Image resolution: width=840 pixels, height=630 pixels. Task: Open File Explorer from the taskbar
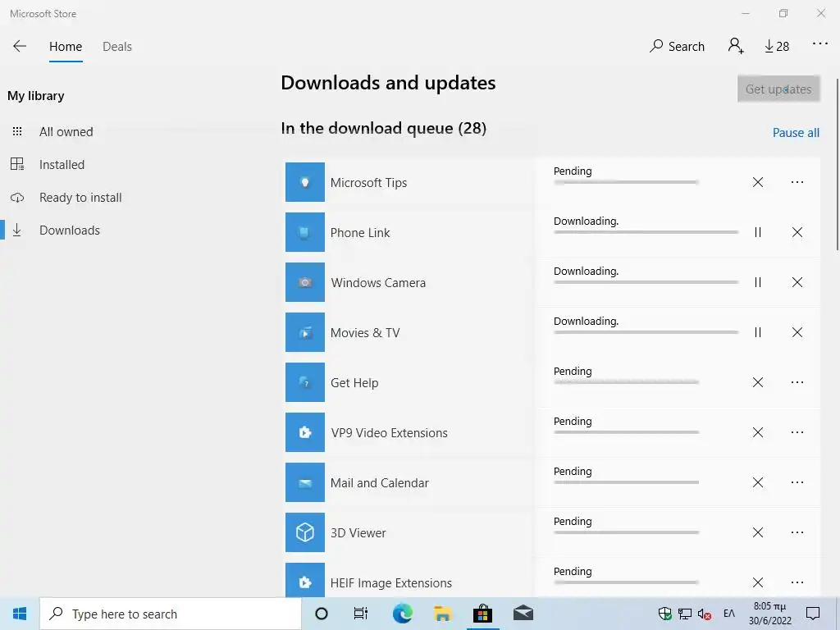click(x=442, y=614)
